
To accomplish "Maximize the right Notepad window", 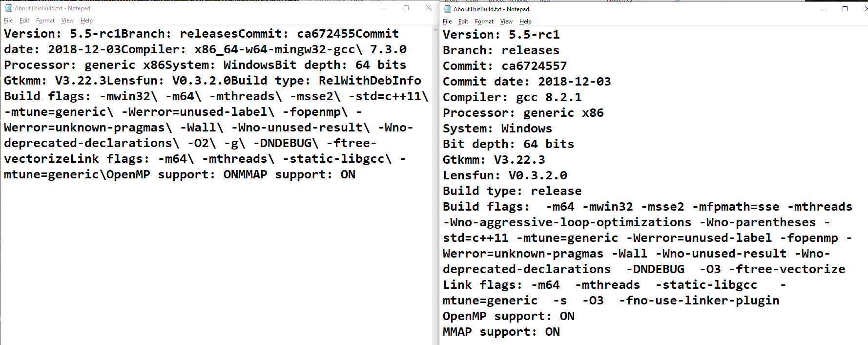I will pyautogui.click(x=845, y=9).
